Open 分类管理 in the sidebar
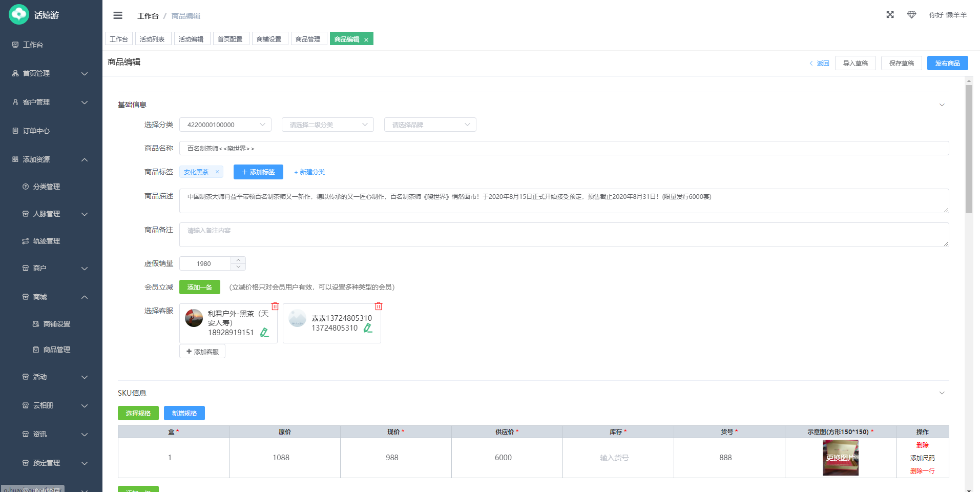Viewport: 980px width, 492px height. pyautogui.click(x=51, y=187)
